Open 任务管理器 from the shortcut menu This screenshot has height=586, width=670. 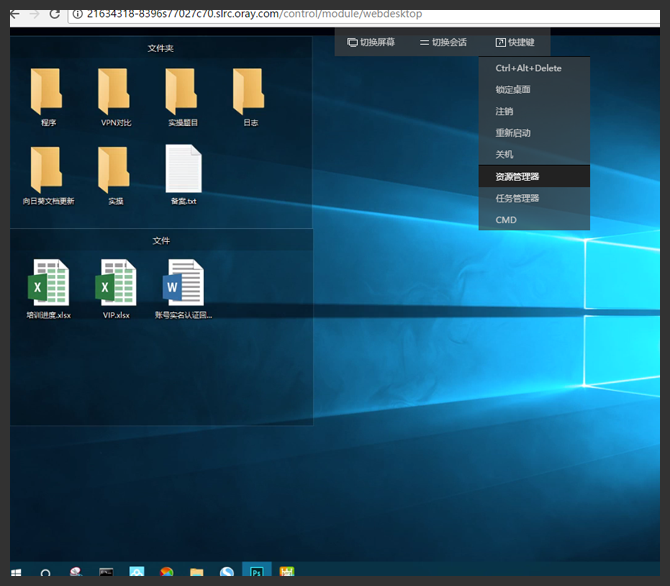click(534, 198)
